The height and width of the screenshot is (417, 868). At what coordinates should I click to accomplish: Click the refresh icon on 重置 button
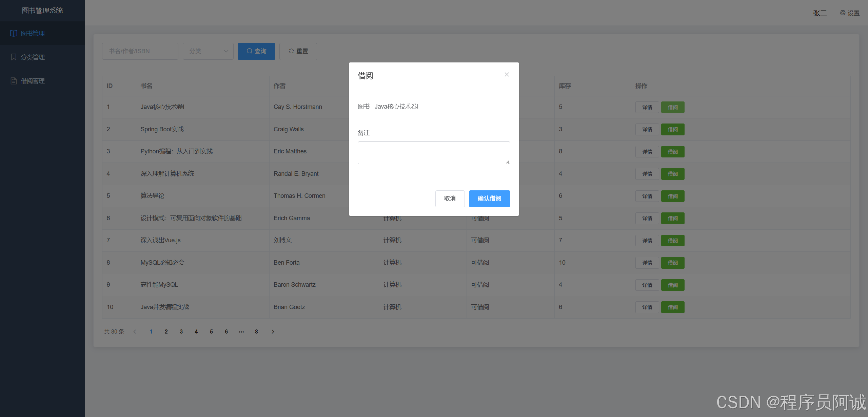pos(291,51)
